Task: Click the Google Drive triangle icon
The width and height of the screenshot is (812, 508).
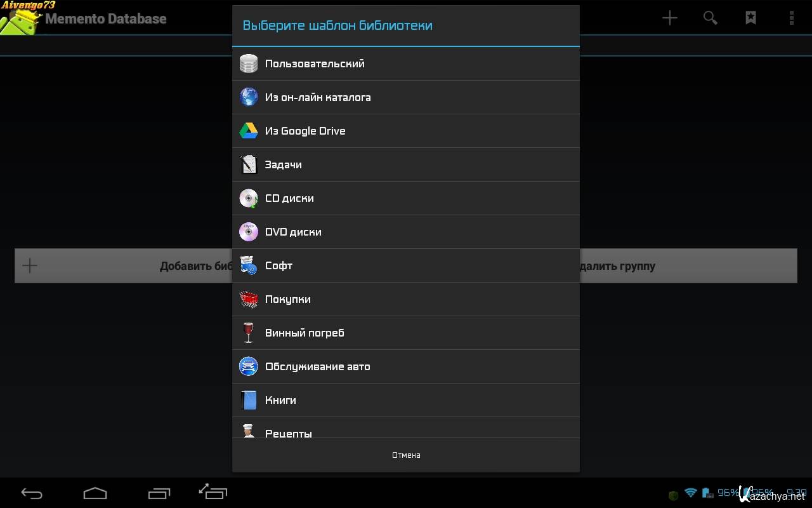Action: 249,131
